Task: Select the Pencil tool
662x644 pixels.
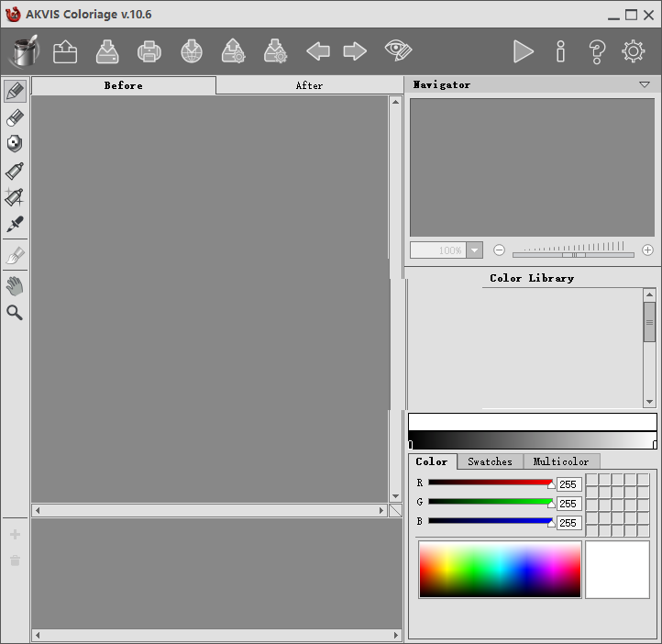Action: tap(15, 92)
